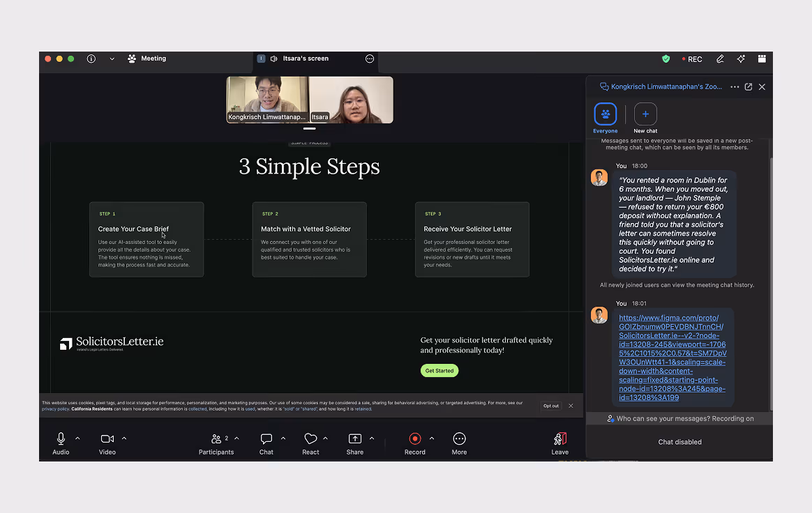
Task: Click the chat panel scrollbar
Action: click(771, 284)
